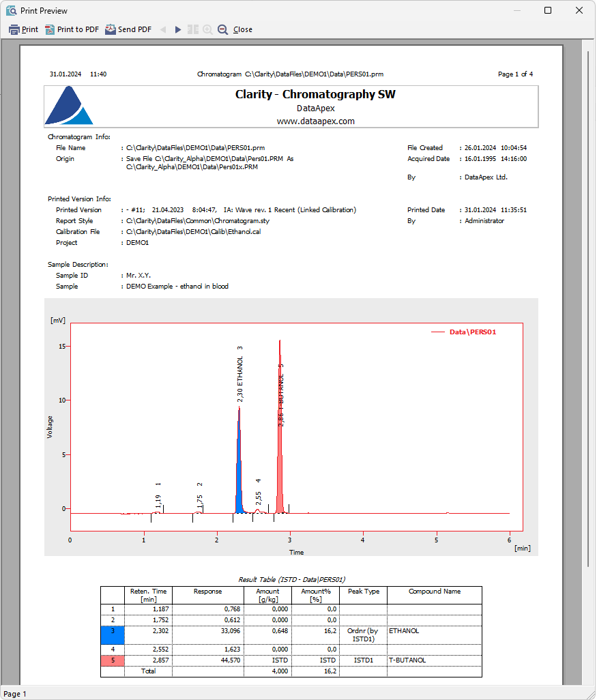Click the 'Clarity - Chromatography SW' title
Image resolution: width=597 pixels, height=700 pixels.
315,95
